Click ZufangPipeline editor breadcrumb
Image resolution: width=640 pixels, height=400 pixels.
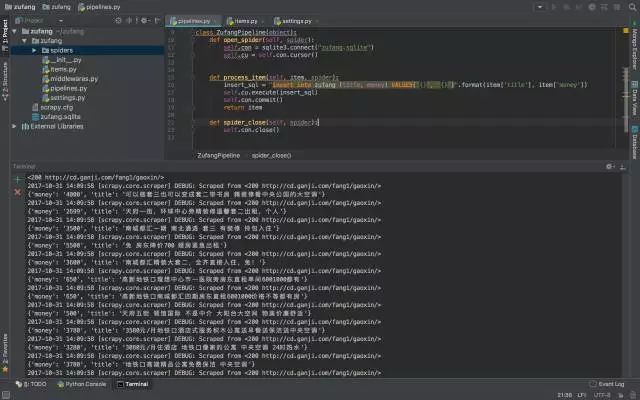(218, 156)
